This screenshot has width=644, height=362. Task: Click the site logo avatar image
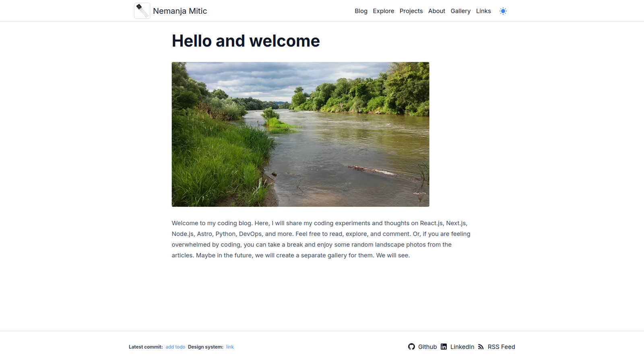coord(142,11)
